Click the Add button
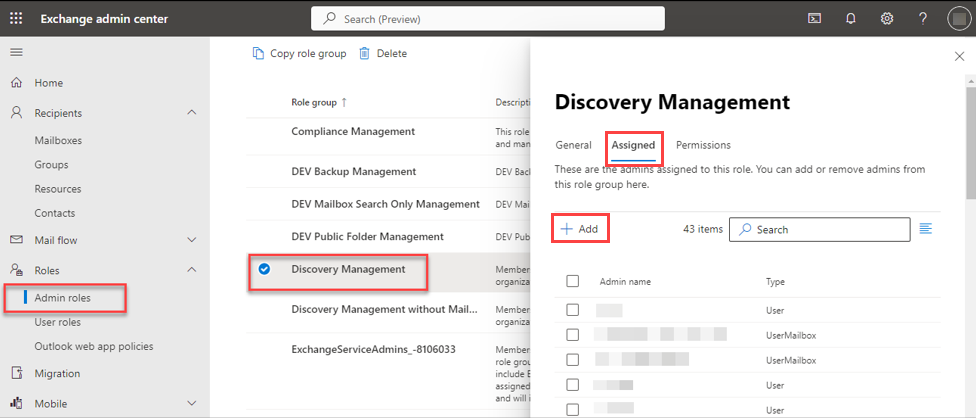Viewport: 976px width, 418px height. point(580,229)
